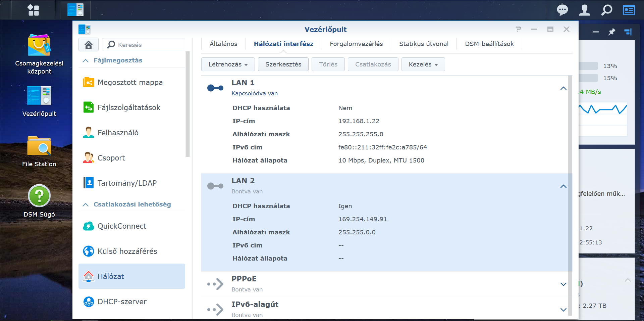Collapse the widget section chevron in background panel

pyautogui.click(x=628, y=280)
